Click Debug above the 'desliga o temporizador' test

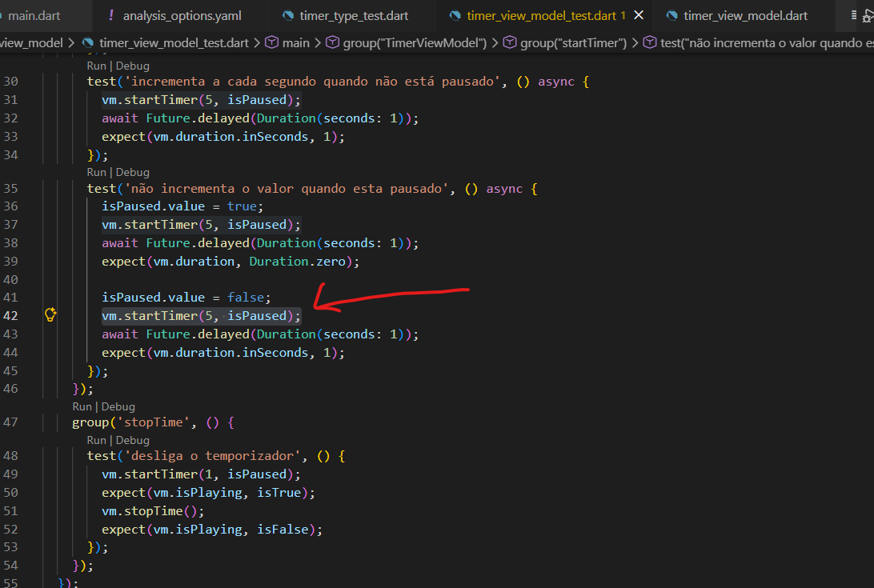(133, 440)
